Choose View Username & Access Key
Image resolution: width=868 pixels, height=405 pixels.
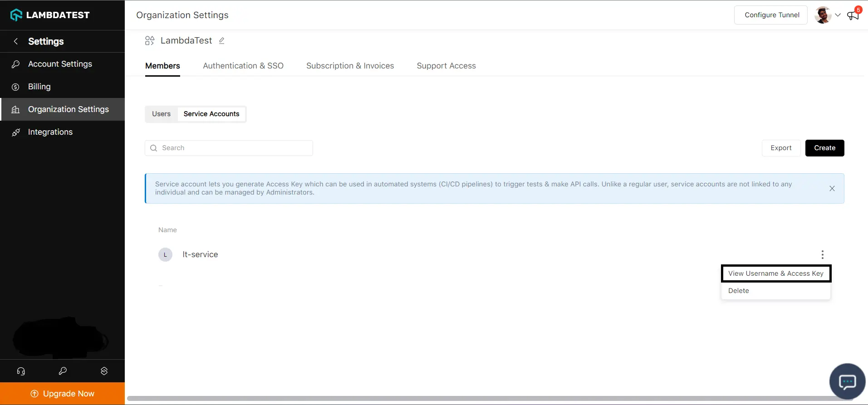coord(775,273)
